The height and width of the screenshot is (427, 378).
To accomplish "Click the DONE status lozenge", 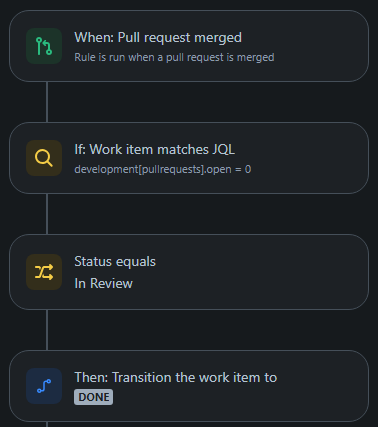I will click(x=94, y=397).
